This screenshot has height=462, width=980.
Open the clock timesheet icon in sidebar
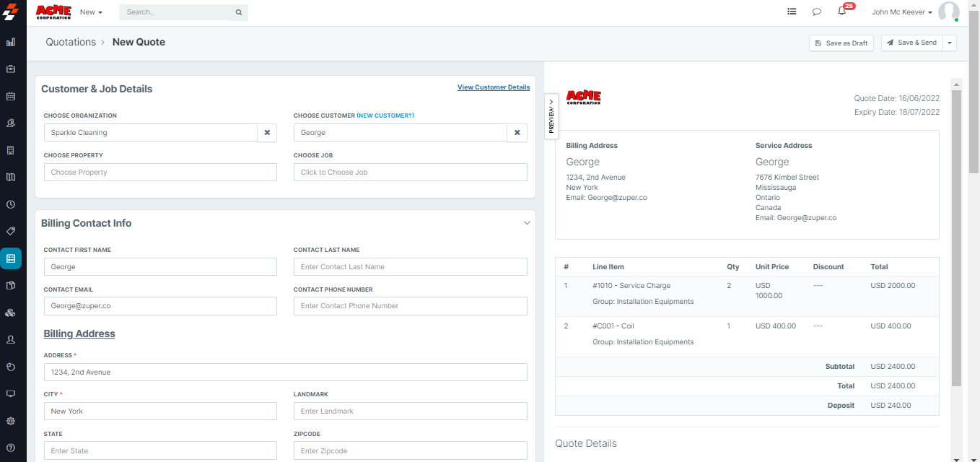(11, 204)
